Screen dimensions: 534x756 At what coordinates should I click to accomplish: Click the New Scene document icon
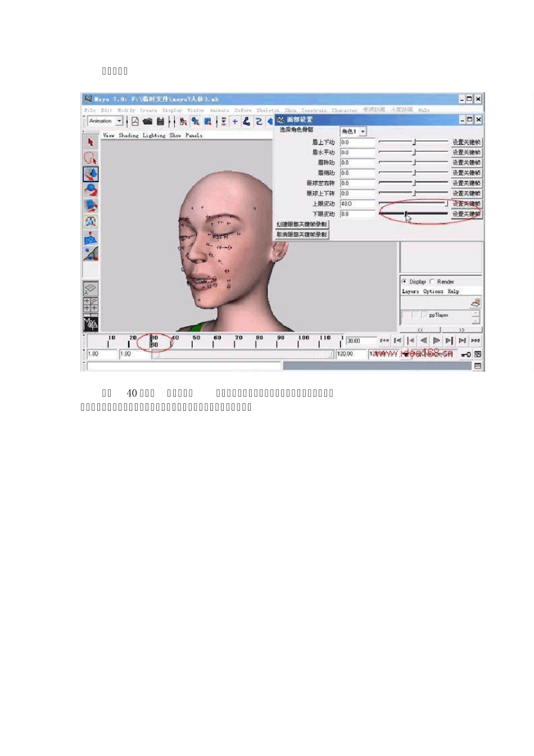(x=135, y=121)
